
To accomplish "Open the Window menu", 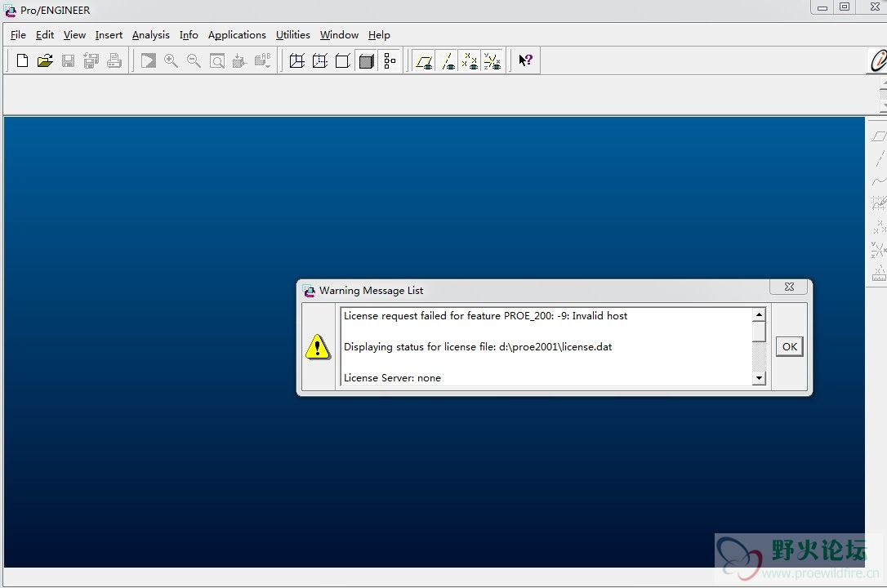I will point(340,35).
